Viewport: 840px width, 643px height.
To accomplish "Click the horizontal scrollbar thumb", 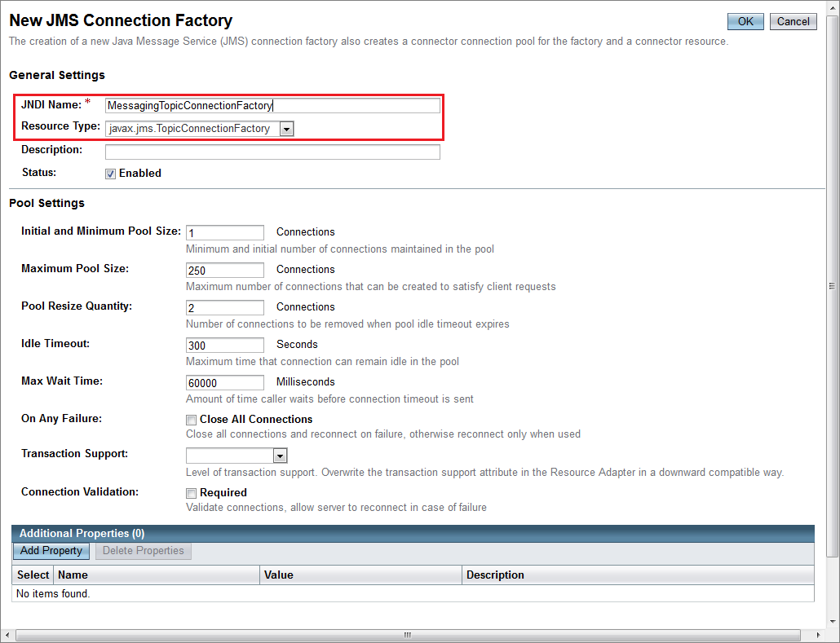I will click(408, 635).
